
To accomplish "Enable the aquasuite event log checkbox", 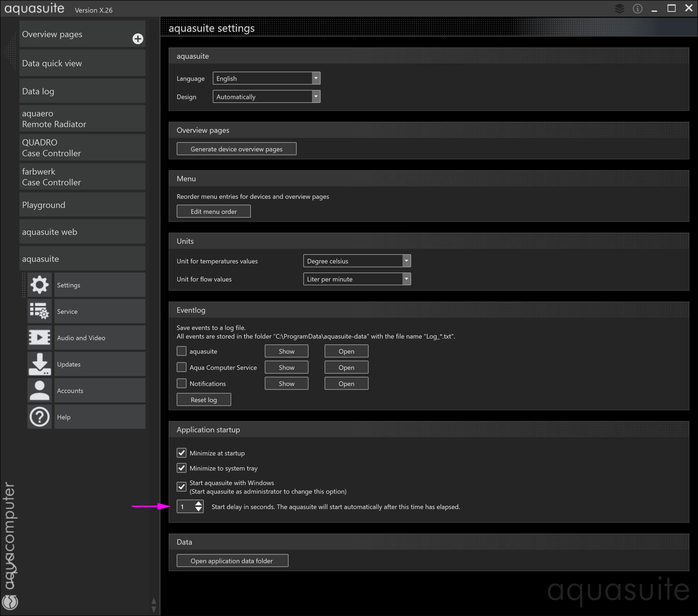I will click(182, 351).
